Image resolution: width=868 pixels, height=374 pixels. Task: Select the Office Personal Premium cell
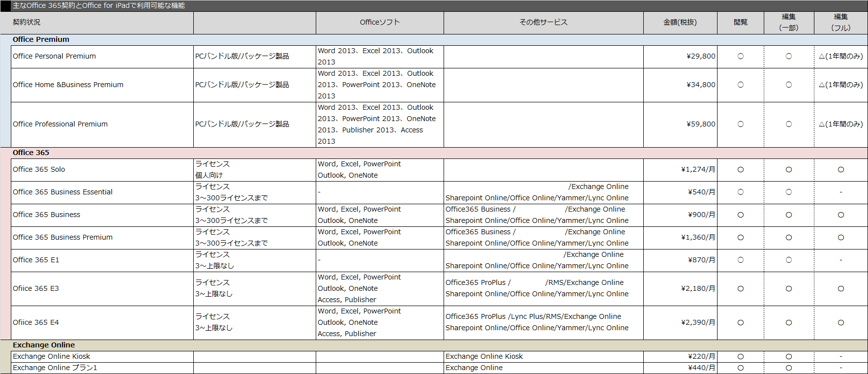click(x=102, y=57)
